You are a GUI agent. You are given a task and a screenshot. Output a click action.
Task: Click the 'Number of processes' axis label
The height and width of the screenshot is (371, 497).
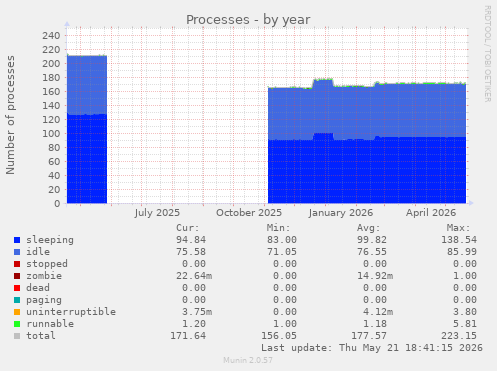[x=10, y=115]
